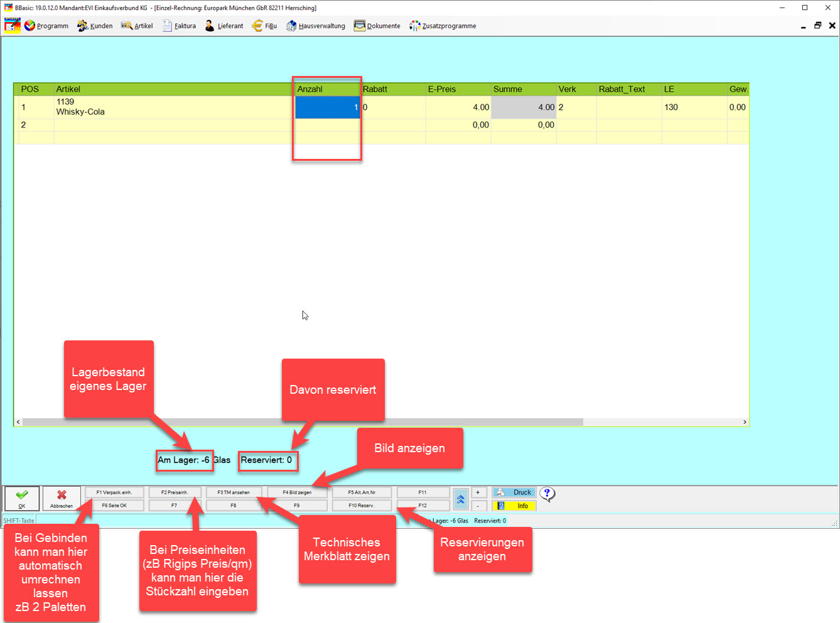Restore the inner document window
The image size is (840, 623).
coord(817,26)
